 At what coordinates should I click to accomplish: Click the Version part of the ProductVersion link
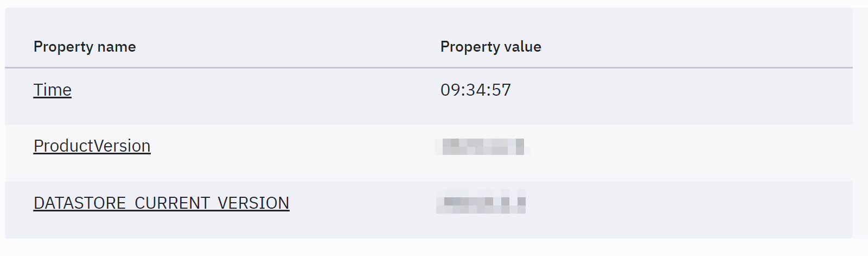(122, 146)
